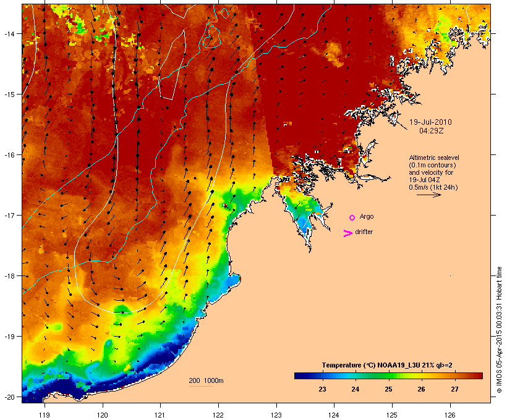This screenshot has width=507, height=420.
Task: Click the temperature color bar
Action: tap(388, 376)
